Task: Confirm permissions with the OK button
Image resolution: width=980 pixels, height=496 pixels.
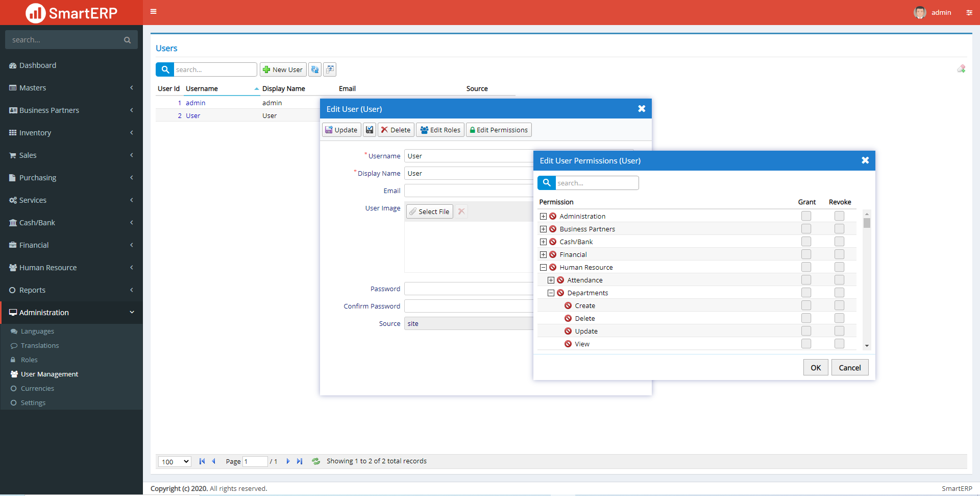Action: point(816,367)
